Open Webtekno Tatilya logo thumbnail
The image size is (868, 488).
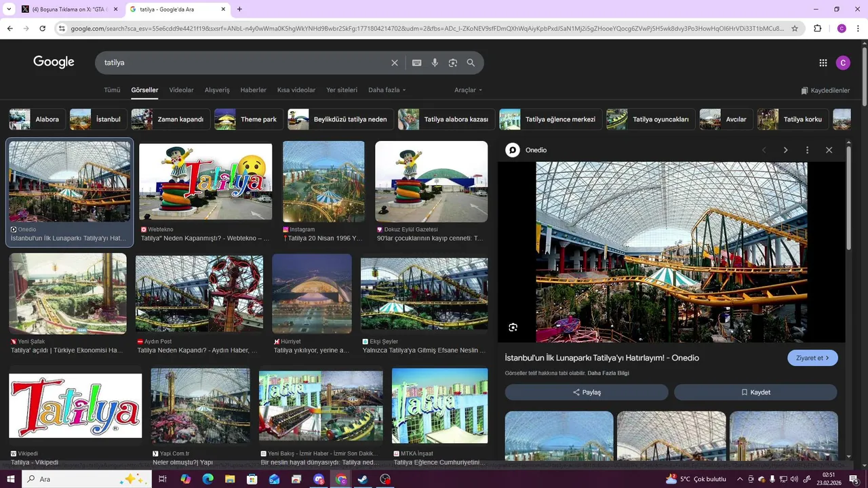click(x=205, y=181)
